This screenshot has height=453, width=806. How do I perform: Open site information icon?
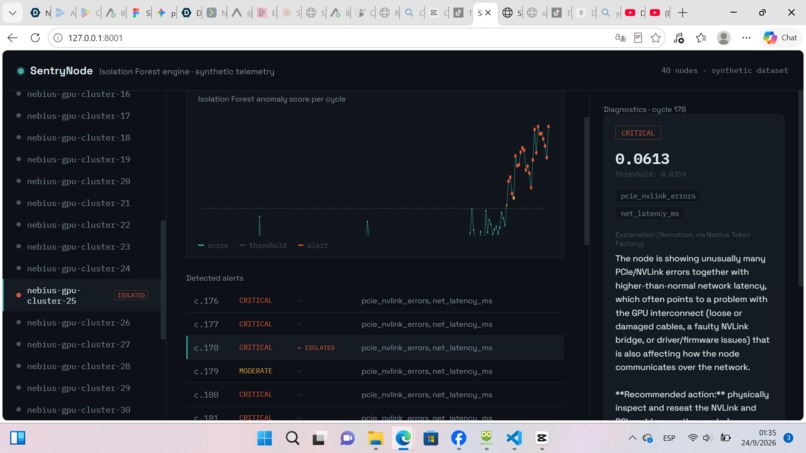58,38
